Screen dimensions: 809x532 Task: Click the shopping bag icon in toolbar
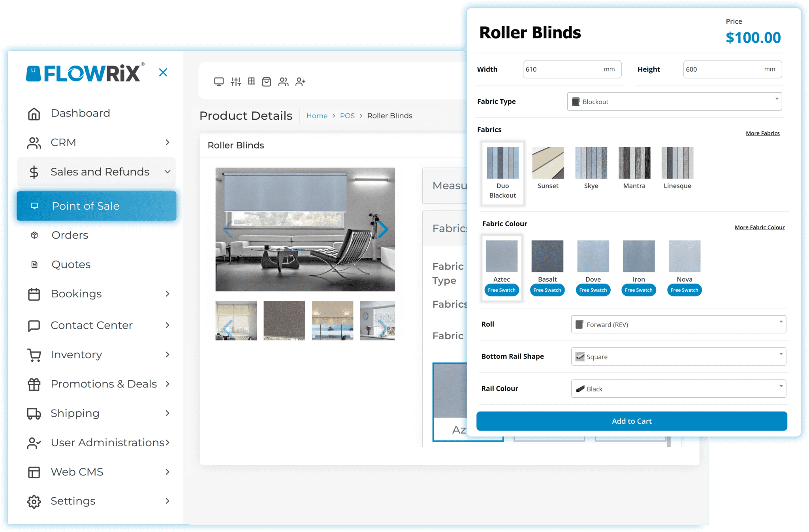coord(267,81)
